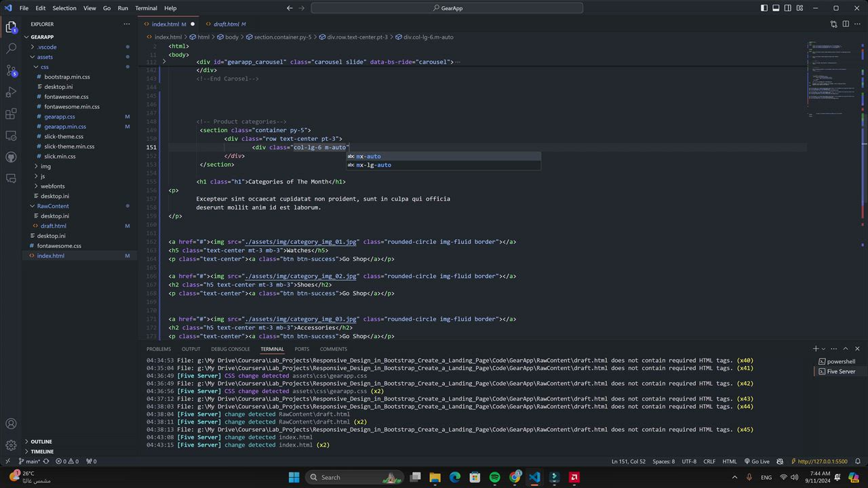Open the Search view in activity bar

(11, 49)
